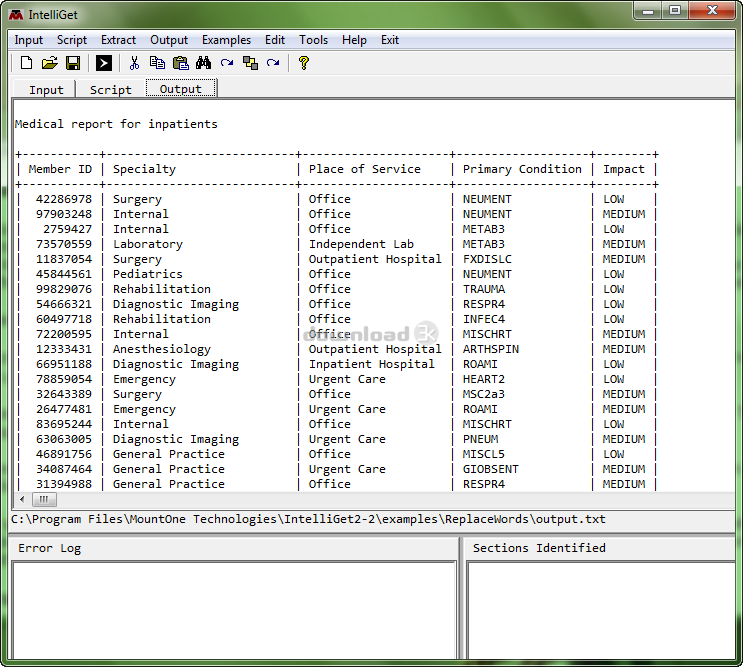Click member ID 31394988
743x667 pixels.
pyautogui.click(x=63, y=484)
